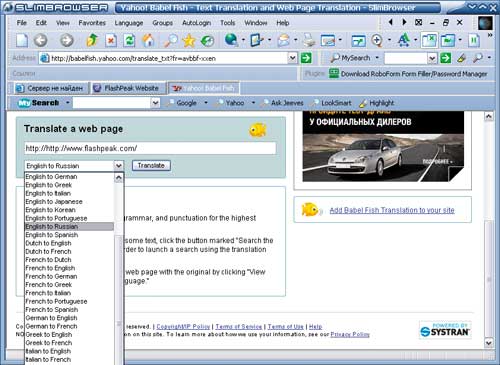Image resolution: width=500 pixels, height=365 pixels.
Task: Click the pause icon in main toolbar
Action: pyautogui.click(x=474, y=40)
